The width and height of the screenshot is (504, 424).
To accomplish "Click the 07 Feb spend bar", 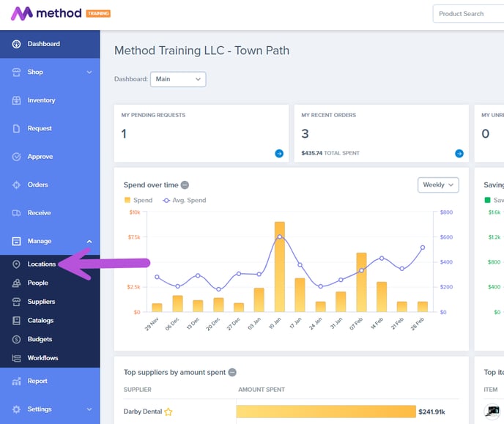I will click(362, 283).
